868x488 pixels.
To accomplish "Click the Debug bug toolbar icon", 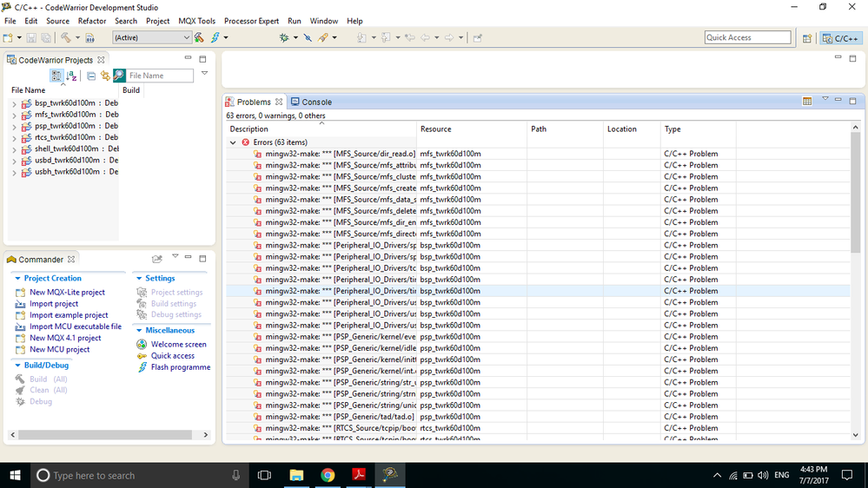I will coord(284,37).
